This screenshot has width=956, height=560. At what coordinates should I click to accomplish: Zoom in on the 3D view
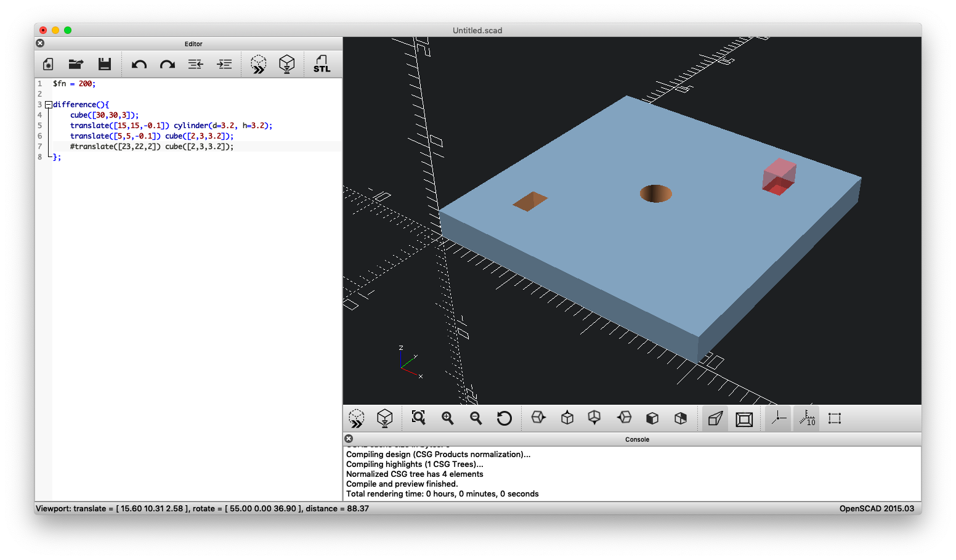pyautogui.click(x=448, y=418)
